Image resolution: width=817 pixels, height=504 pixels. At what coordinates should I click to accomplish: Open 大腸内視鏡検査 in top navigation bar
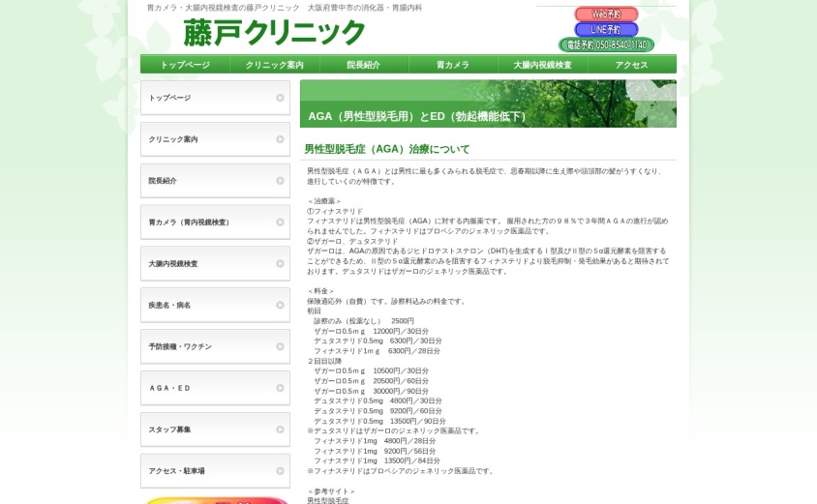click(542, 65)
